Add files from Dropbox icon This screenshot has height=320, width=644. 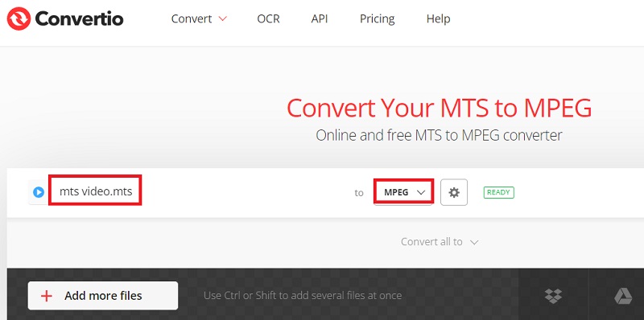[553, 296]
